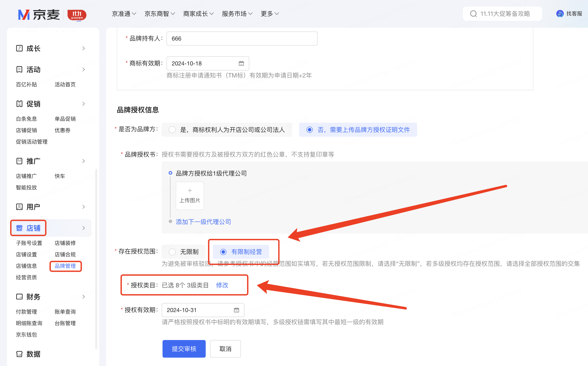Click the 修改 link beside 授权类目
The height and width of the screenshot is (366, 588).
[222, 285]
